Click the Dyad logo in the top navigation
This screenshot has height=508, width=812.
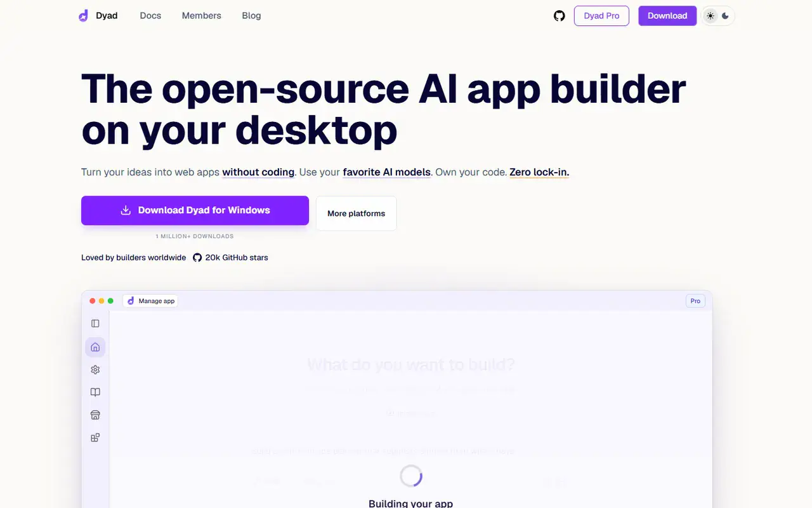98,16
